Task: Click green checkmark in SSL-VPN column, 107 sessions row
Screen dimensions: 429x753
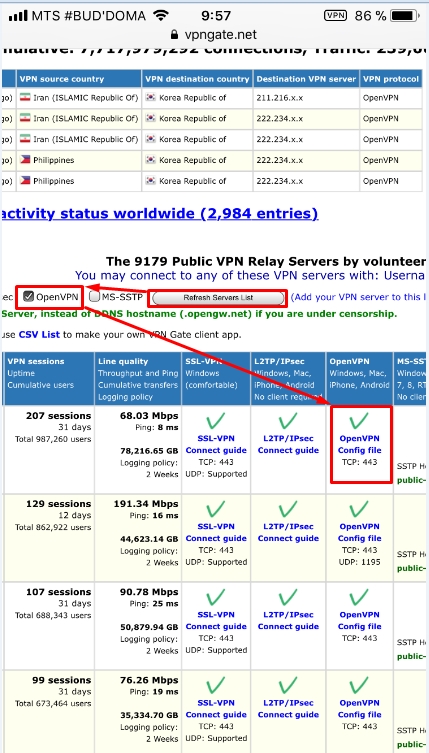Action: (216, 597)
